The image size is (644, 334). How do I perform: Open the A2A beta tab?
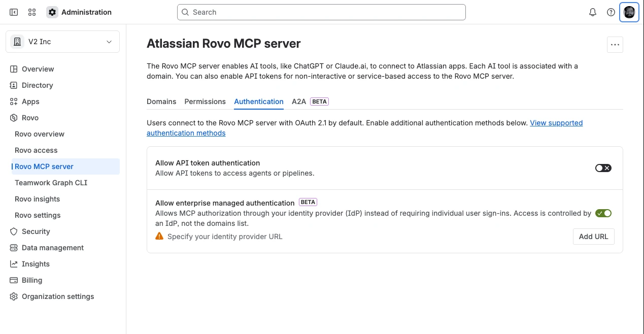pyautogui.click(x=310, y=102)
